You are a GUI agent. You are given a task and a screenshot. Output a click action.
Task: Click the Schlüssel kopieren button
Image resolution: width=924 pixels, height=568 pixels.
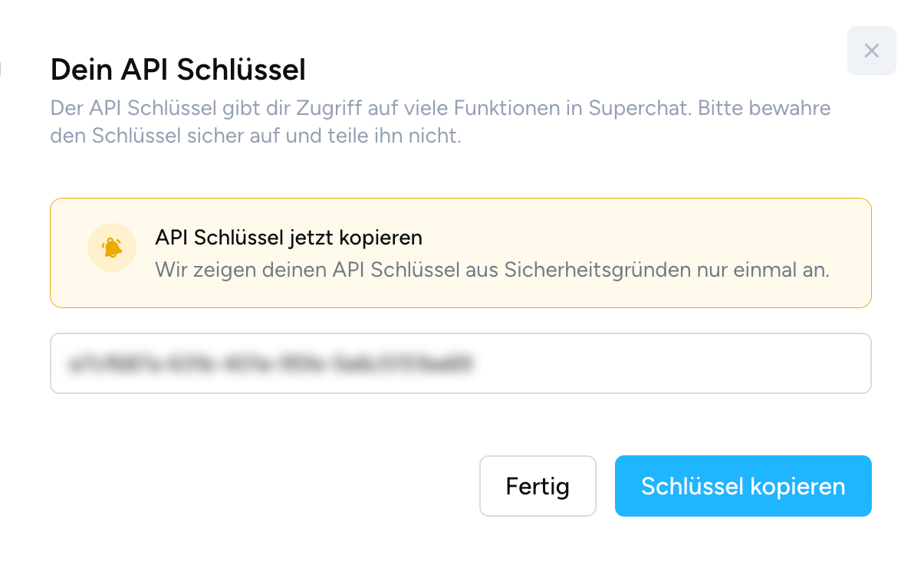tap(742, 485)
